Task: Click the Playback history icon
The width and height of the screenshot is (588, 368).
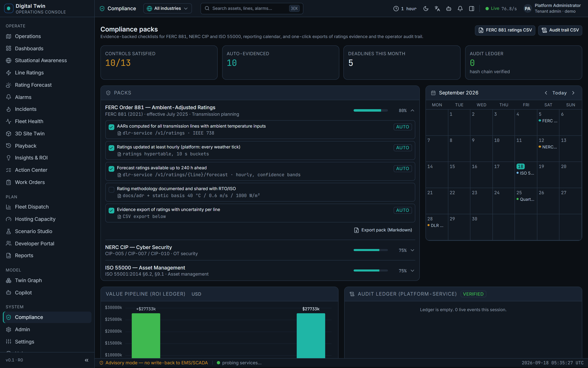Action: (9, 146)
